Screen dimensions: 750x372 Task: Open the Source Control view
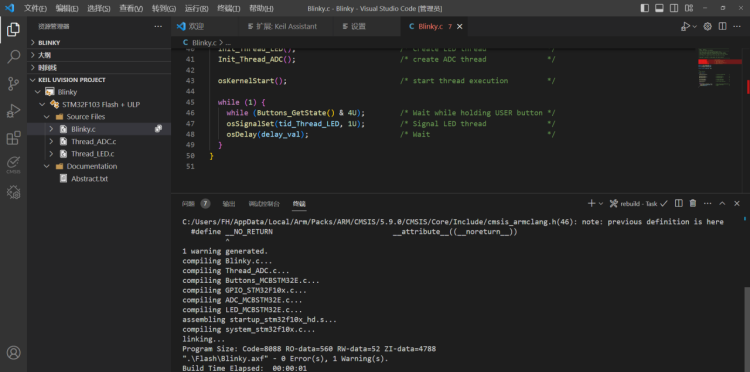(13, 84)
